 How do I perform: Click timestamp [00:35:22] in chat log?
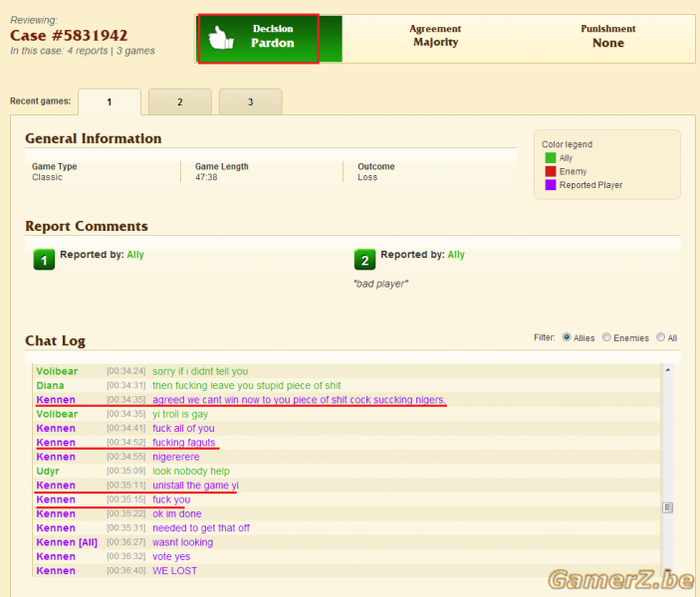click(x=125, y=514)
